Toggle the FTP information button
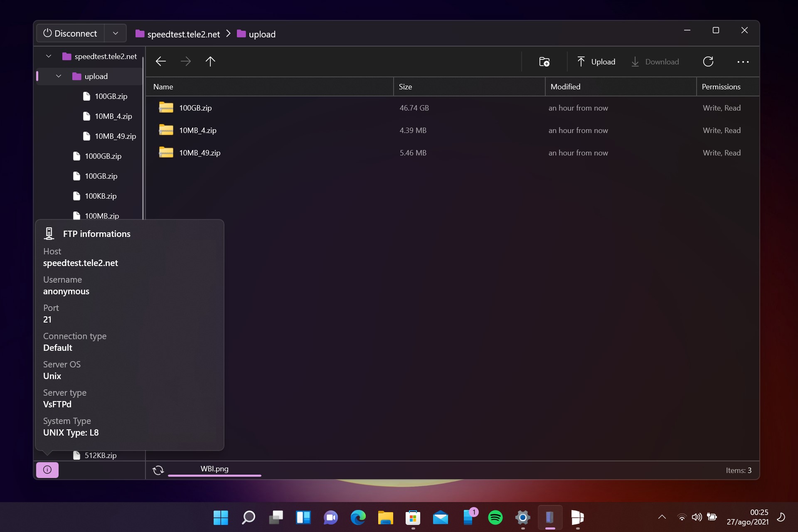 pyautogui.click(x=47, y=470)
